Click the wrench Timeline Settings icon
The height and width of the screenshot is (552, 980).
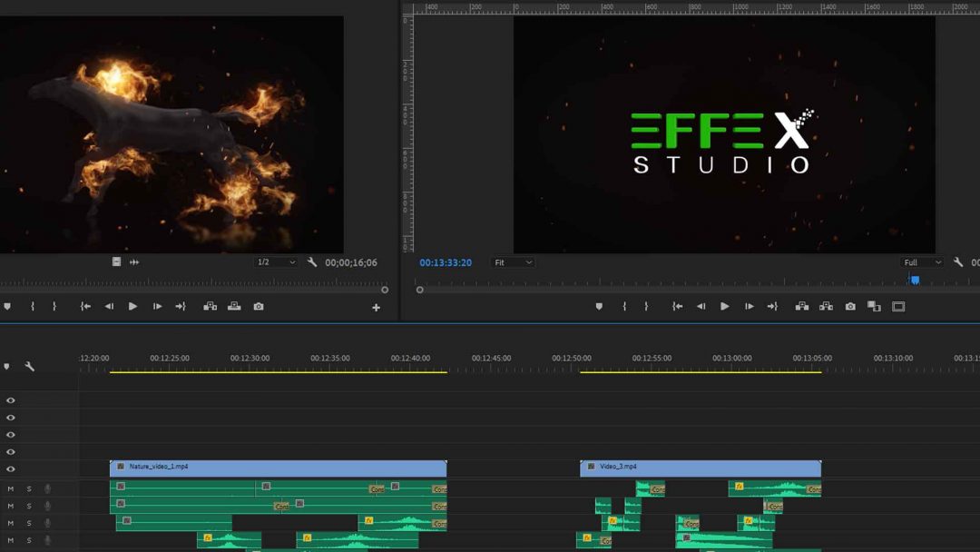pyautogui.click(x=30, y=367)
